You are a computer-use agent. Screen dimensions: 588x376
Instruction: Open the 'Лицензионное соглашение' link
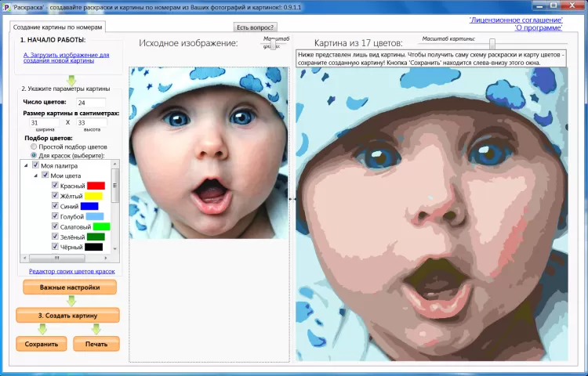515,19
